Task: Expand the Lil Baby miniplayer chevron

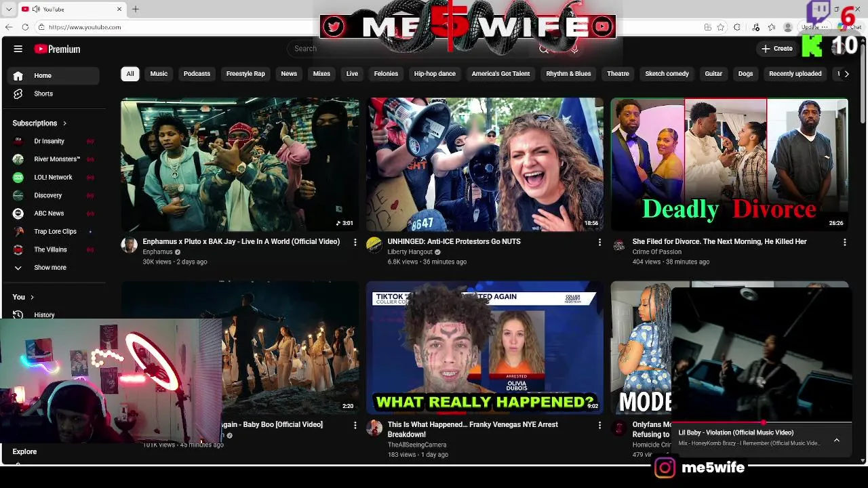Action: (837, 440)
